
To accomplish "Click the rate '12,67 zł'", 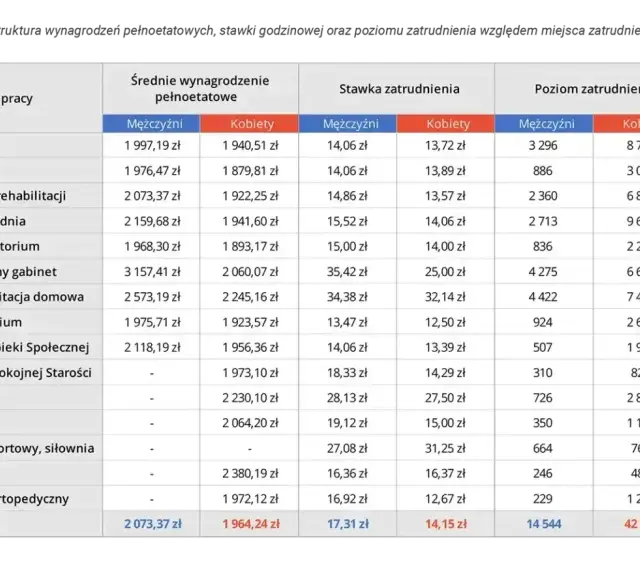I will coord(445,499).
